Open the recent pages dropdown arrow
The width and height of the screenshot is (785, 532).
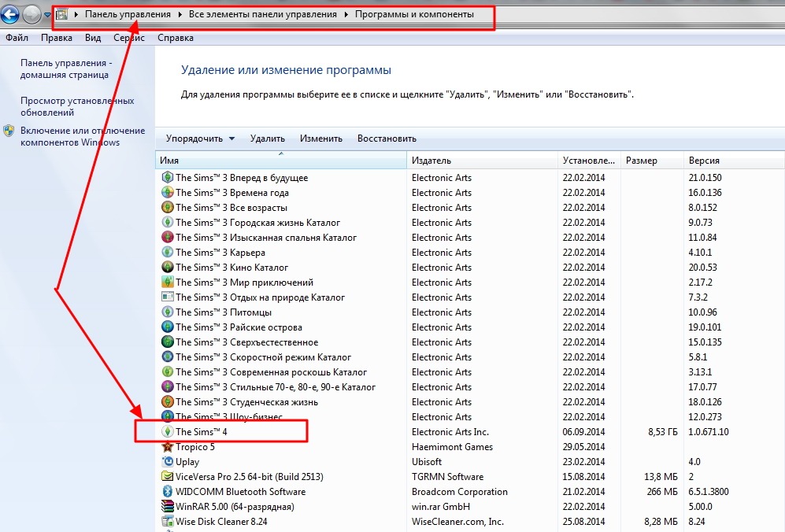47,15
